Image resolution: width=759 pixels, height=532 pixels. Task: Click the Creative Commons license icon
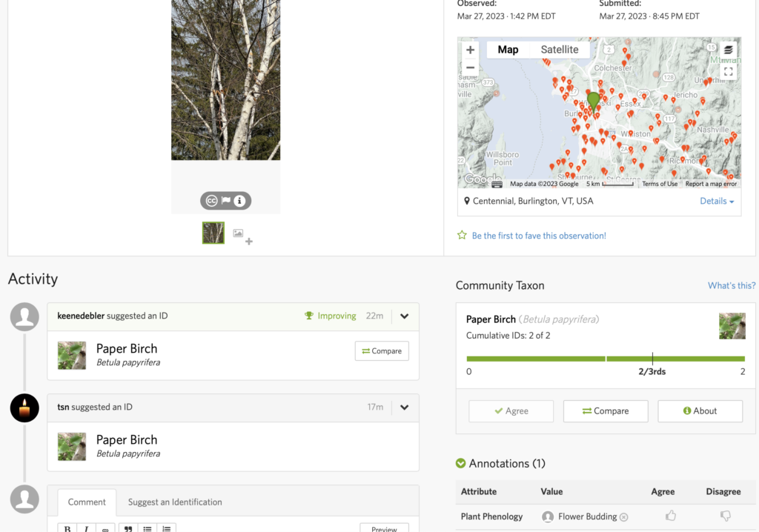pos(211,201)
